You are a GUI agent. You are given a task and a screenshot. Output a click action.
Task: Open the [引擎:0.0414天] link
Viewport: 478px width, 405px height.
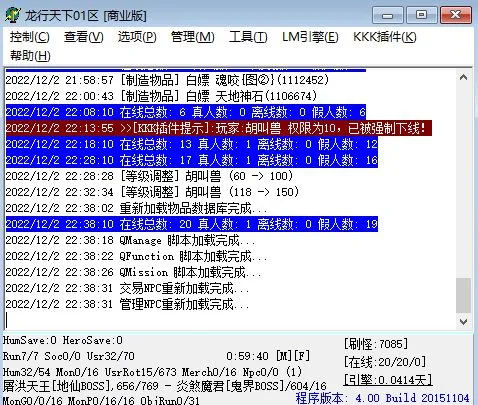click(x=388, y=380)
